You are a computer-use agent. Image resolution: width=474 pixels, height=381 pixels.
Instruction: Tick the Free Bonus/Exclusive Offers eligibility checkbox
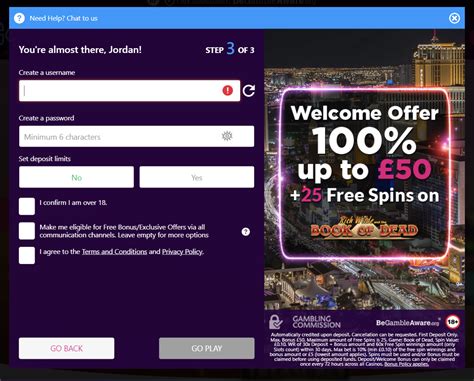27,231
